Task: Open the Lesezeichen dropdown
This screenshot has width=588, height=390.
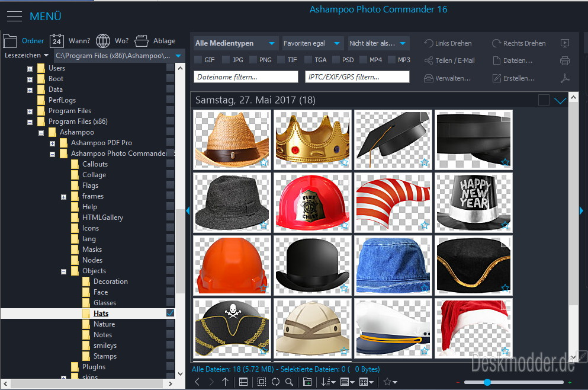Action: point(27,55)
